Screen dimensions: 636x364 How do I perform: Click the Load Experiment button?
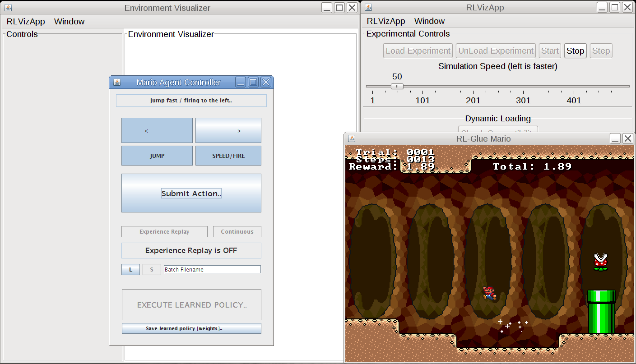(418, 51)
